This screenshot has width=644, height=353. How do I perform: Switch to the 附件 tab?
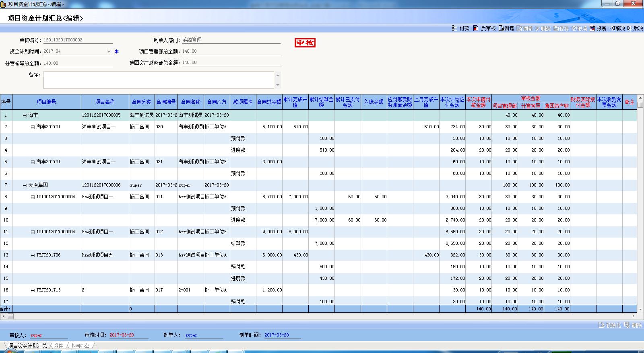[58, 346]
